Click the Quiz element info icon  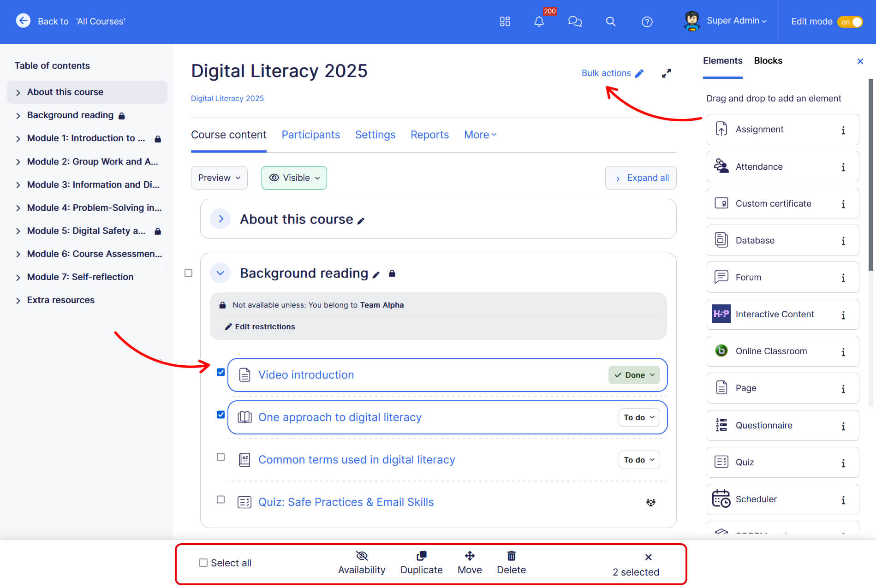[843, 463]
